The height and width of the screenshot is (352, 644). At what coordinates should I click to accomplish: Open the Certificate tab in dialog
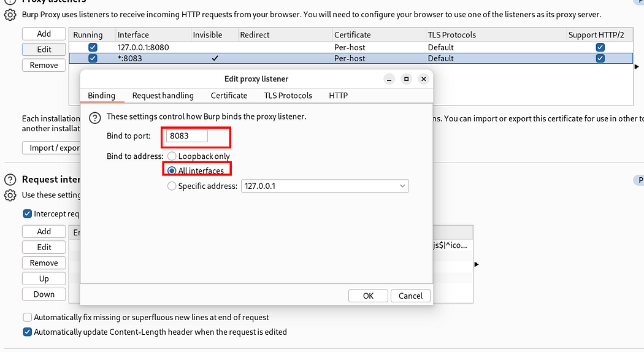coord(229,95)
